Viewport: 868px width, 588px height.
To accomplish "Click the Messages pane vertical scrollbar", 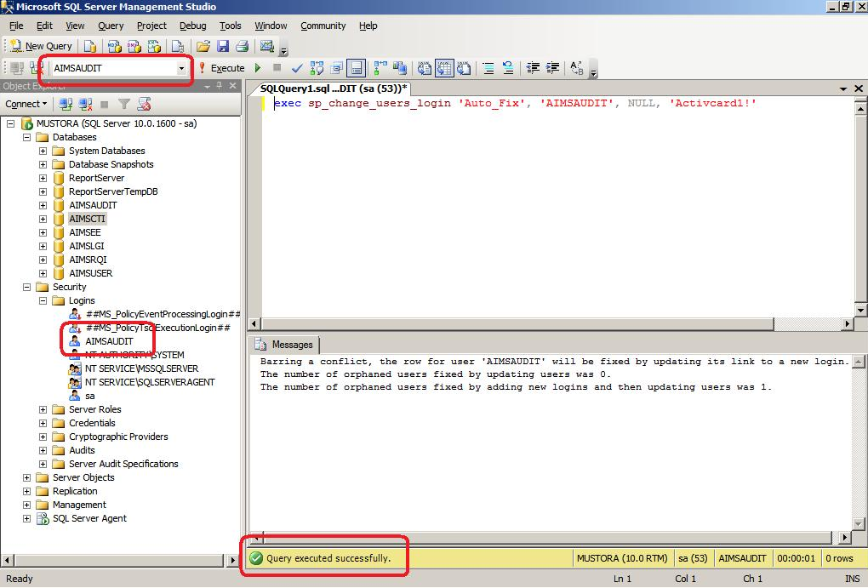I will (858, 442).
